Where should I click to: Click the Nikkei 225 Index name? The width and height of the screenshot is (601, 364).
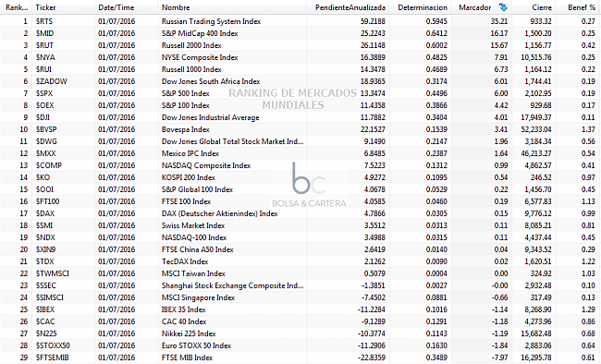(x=189, y=334)
